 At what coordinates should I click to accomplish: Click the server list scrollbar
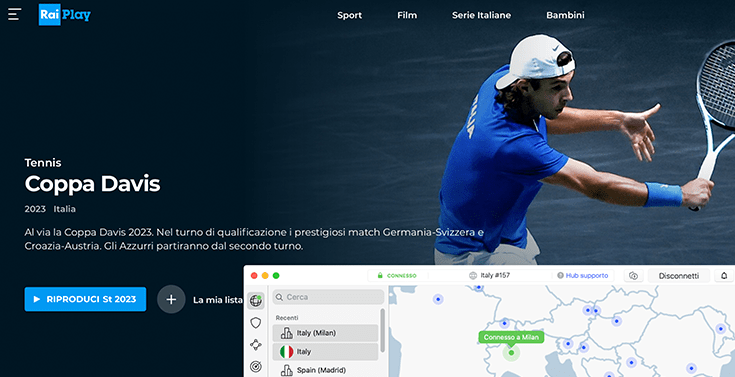tap(382, 331)
